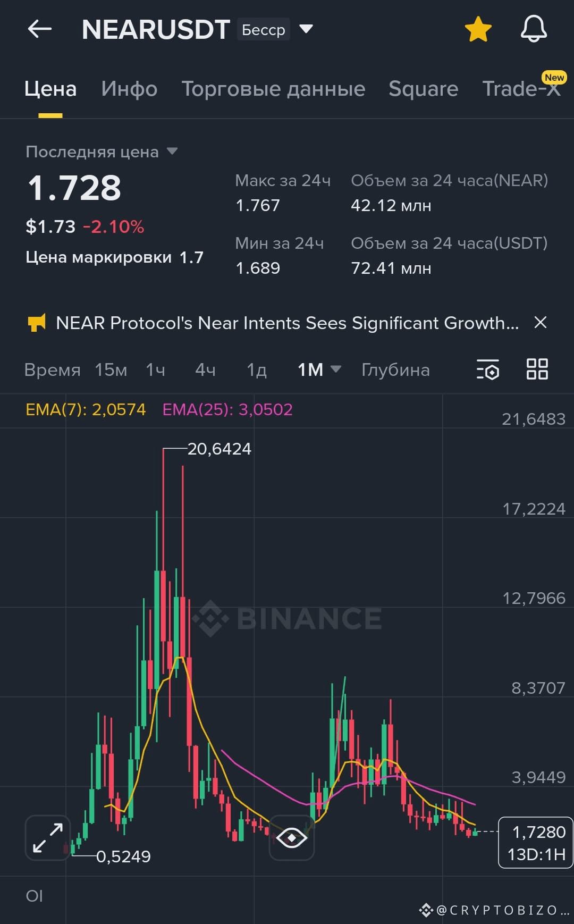Toggle the favorite star for NEARUSDT
The image size is (574, 924).
point(478,29)
